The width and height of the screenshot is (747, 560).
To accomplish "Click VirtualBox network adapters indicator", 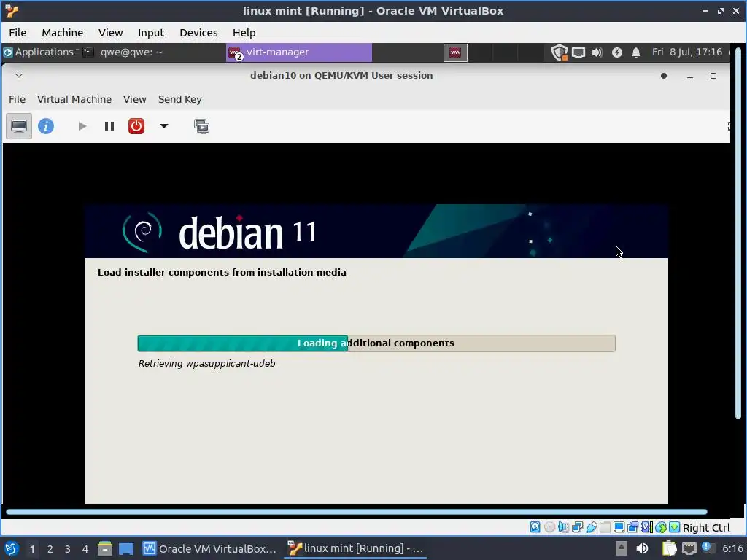I will pos(578,527).
